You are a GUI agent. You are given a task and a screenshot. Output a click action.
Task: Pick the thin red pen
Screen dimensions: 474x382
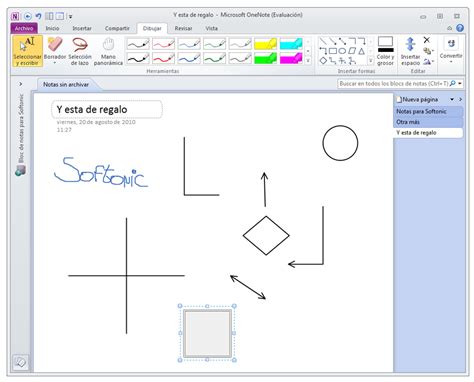coord(163,44)
